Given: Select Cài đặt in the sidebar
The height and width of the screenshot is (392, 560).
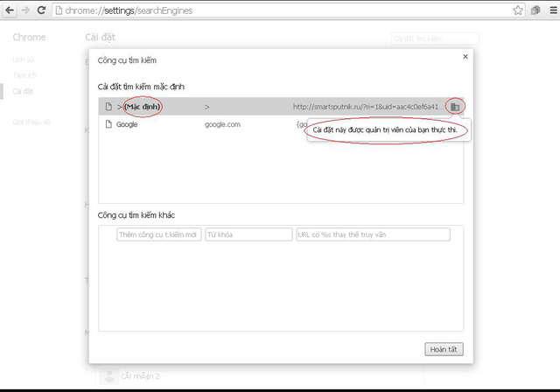Looking at the screenshot, I should tap(22, 90).
